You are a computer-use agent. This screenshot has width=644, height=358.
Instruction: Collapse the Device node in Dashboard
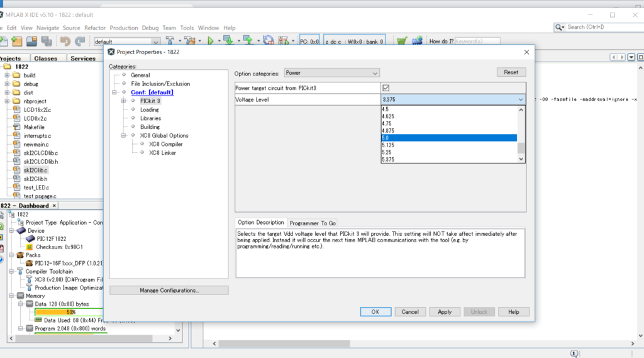[11, 230]
